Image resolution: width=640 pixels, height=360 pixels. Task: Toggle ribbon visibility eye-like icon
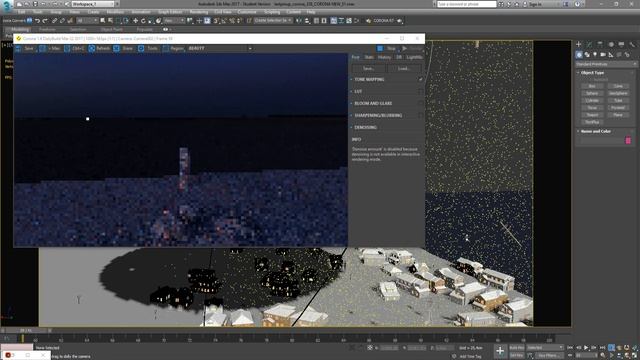click(x=165, y=29)
